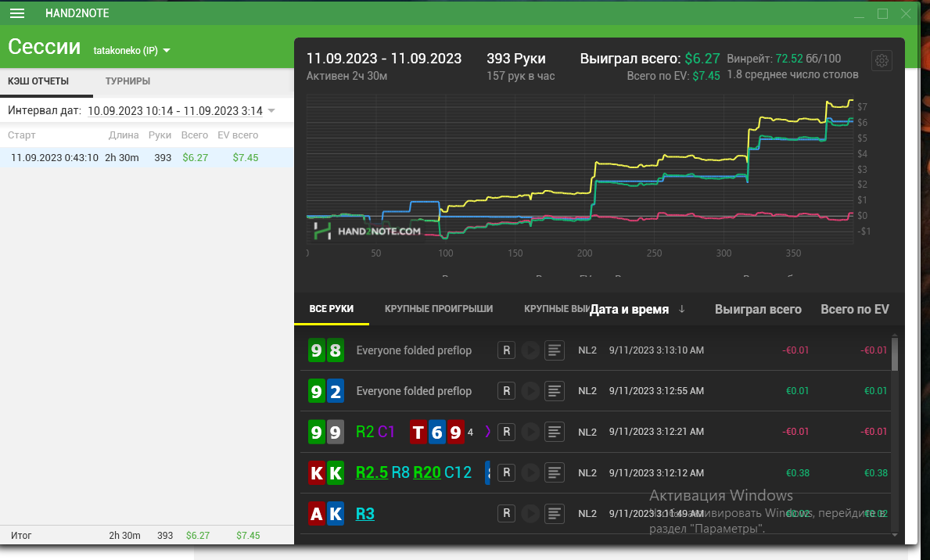Click the R3 action link in the A K row
The height and width of the screenshot is (560, 930).
click(x=364, y=513)
